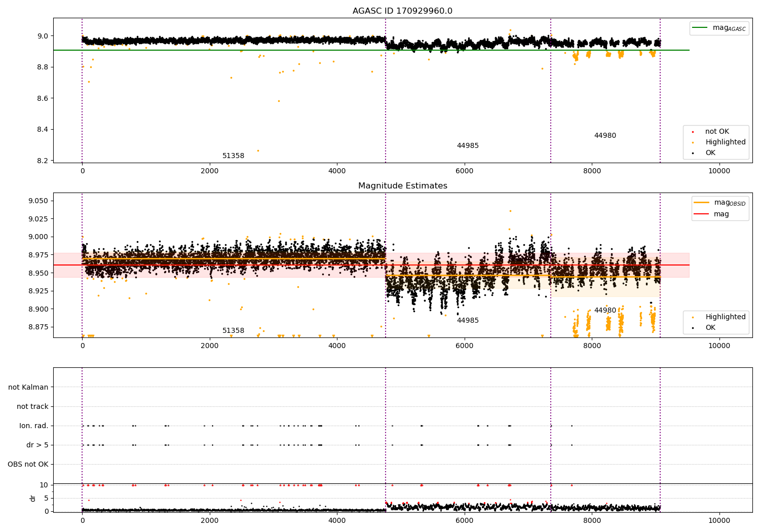
Task: Click the 44985 annotation in Magnitude Estimates plot
Action: point(468,321)
